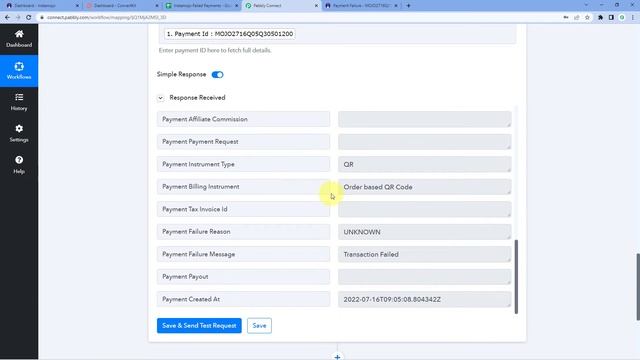Image resolution: width=640 pixels, height=360 pixels.
Task: Bookmark this page with the star
Action: [x=587, y=18]
